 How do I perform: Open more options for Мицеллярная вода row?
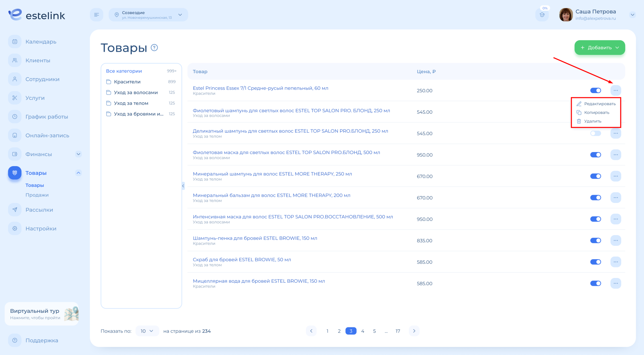[616, 283]
